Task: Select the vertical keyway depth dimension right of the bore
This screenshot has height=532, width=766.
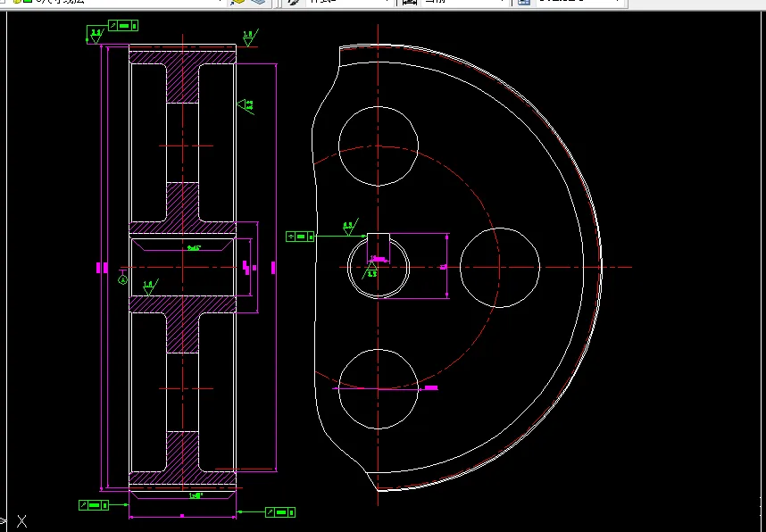Action: (x=447, y=266)
